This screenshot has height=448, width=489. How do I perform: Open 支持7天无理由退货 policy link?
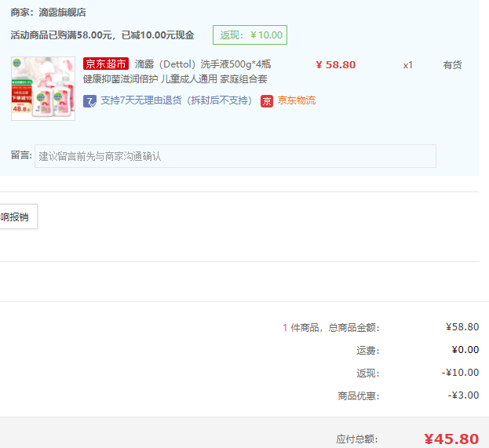click(176, 100)
